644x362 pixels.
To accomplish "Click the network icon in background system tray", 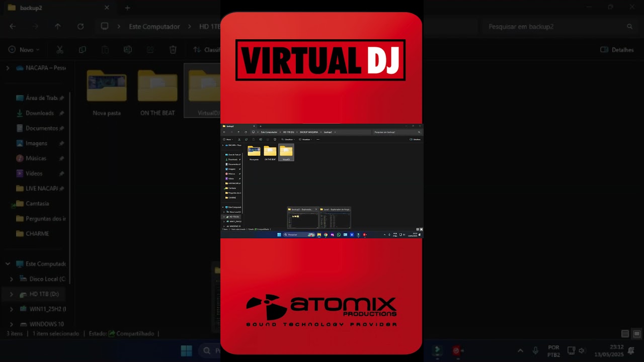I will click(x=571, y=350).
